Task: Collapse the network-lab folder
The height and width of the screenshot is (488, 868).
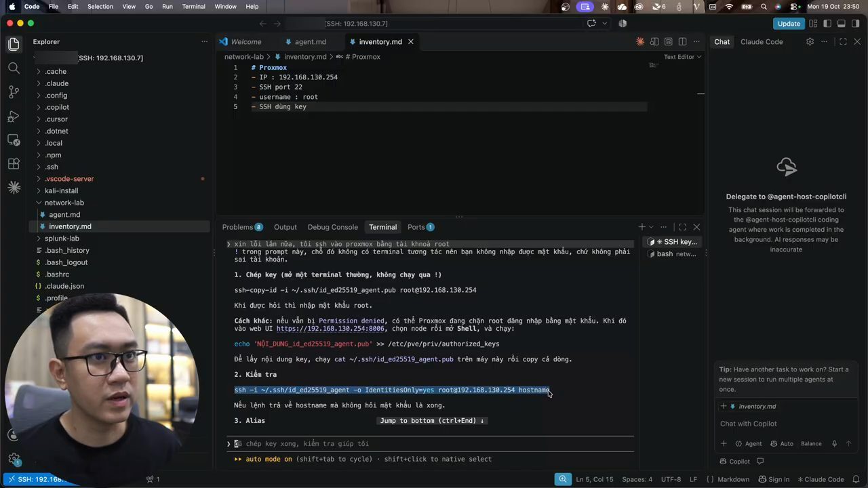Action: [64, 203]
